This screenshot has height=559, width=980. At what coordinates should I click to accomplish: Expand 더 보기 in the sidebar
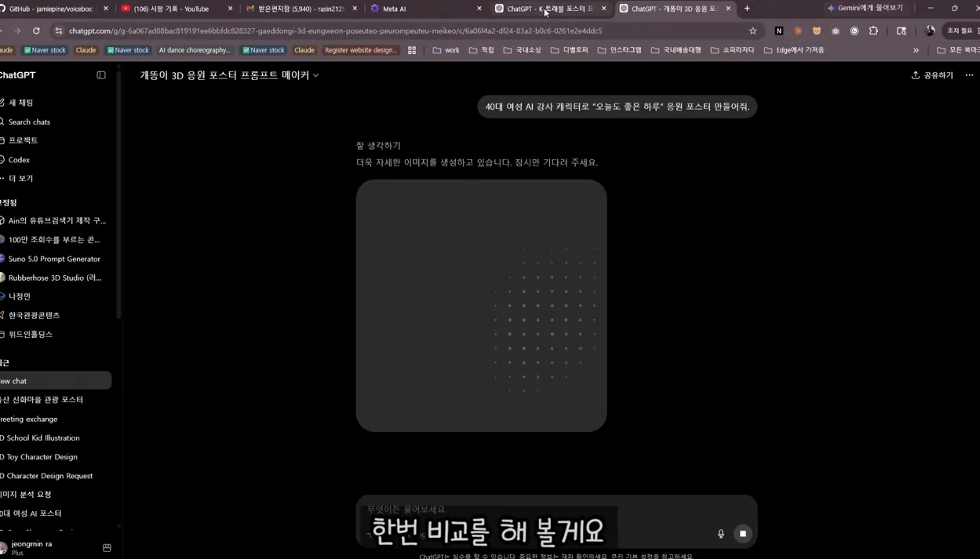tap(17, 178)
